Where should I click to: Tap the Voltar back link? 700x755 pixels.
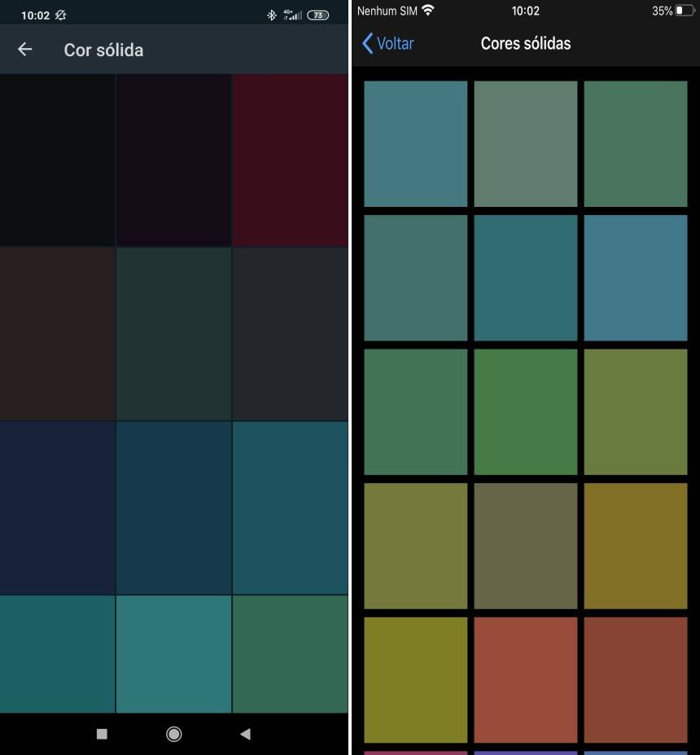tap(387, 43)
